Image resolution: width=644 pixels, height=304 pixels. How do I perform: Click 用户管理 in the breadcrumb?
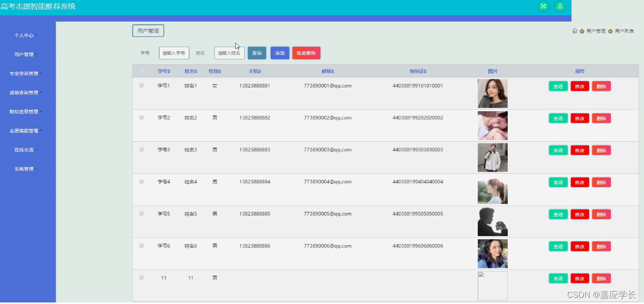pos(596,31)
